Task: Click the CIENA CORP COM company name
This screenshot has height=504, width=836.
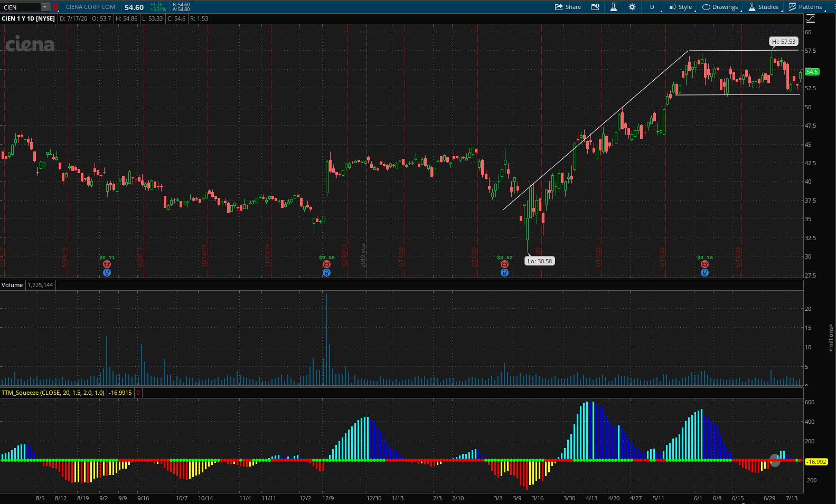Action: (x=90, y=7)
